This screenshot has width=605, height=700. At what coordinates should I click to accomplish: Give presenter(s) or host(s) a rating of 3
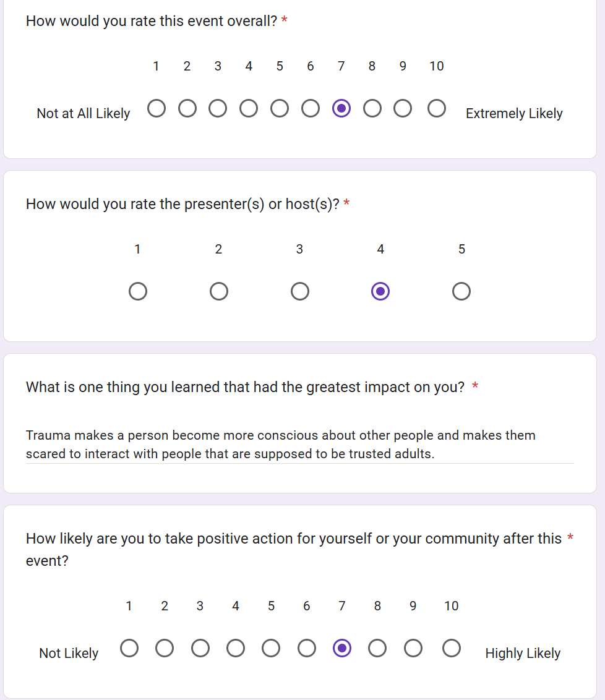coord(300,291)
